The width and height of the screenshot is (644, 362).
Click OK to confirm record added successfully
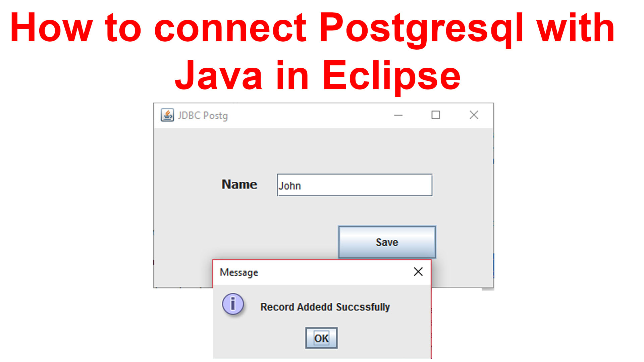click(x=322, y=338)
